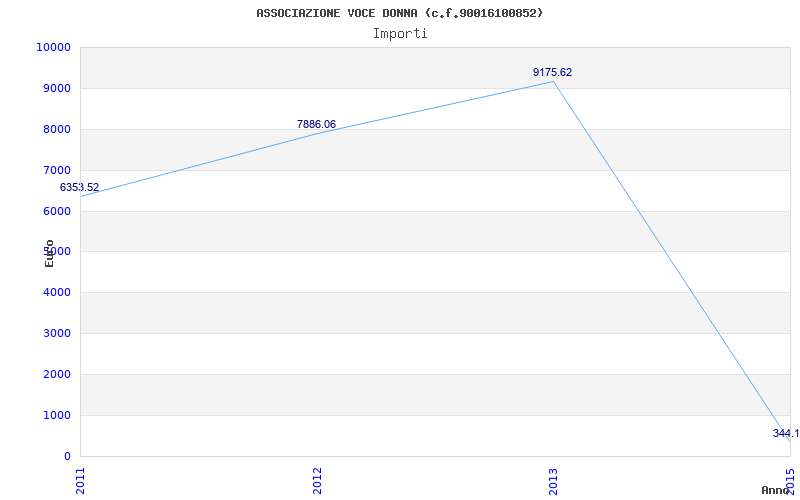This screenshot has width=800, height=500.
Task: Select the 344.1 data label
Action: [x=786, y=433]
